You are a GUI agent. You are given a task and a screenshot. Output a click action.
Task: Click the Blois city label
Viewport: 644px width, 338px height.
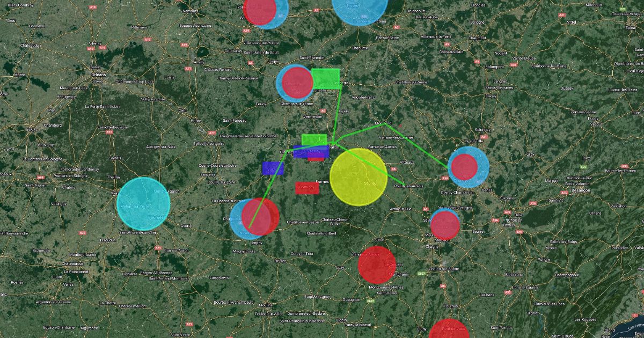click(x=31, y=130)
